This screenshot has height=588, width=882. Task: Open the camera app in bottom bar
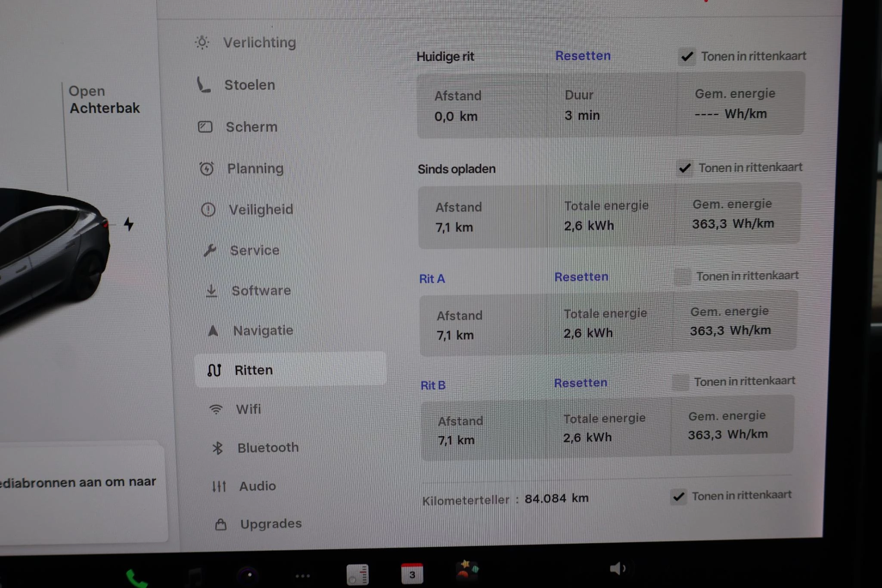point(249,575)
